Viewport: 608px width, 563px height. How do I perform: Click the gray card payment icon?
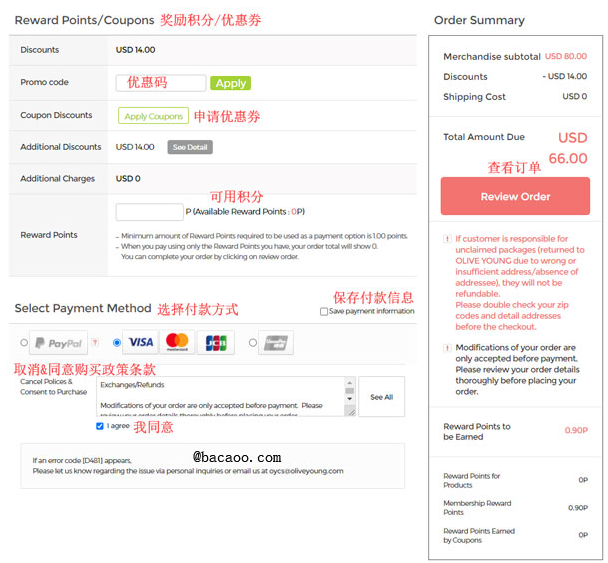click(x=276, y=343)
